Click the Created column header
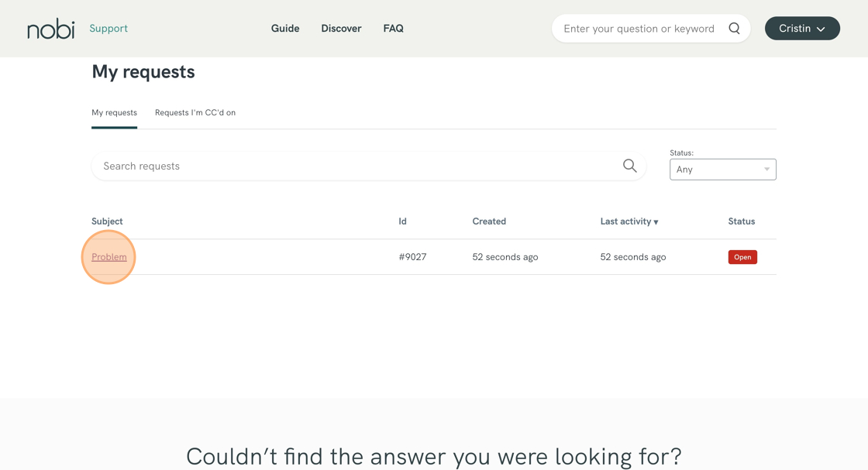The height and width of the screenshot is (470, 868). pyautogui.click(x=489, y=221)
